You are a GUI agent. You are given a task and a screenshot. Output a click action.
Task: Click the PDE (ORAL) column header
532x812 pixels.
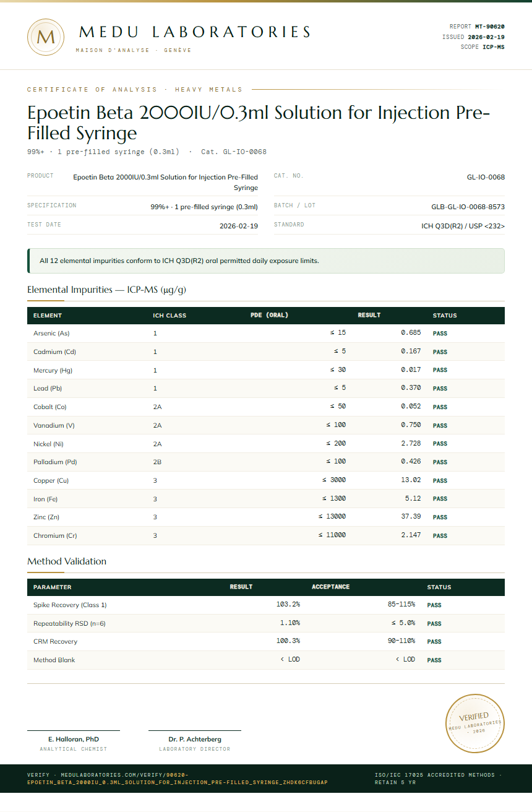tap(269, 315)
